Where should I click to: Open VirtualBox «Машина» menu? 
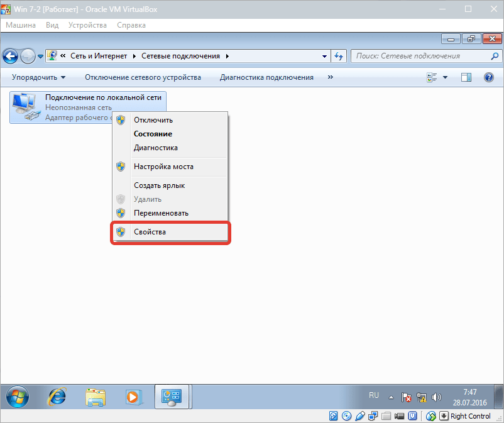click(21, 25)
